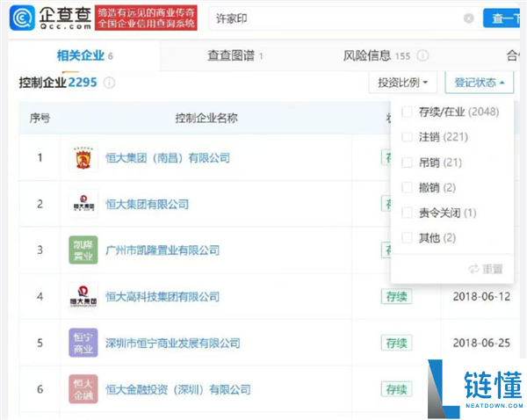Clear the search box with the X icon
Viewport: 527px width, 420px height.
click(468, 18)
